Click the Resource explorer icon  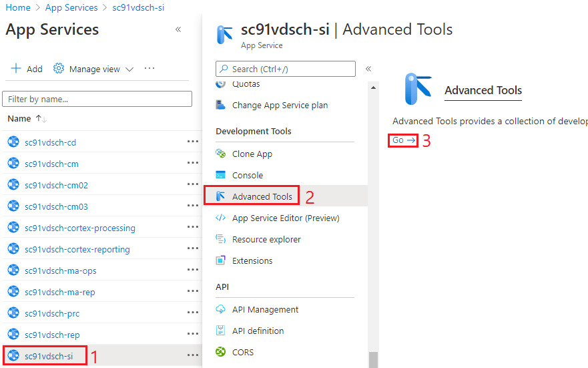(220, 238)
